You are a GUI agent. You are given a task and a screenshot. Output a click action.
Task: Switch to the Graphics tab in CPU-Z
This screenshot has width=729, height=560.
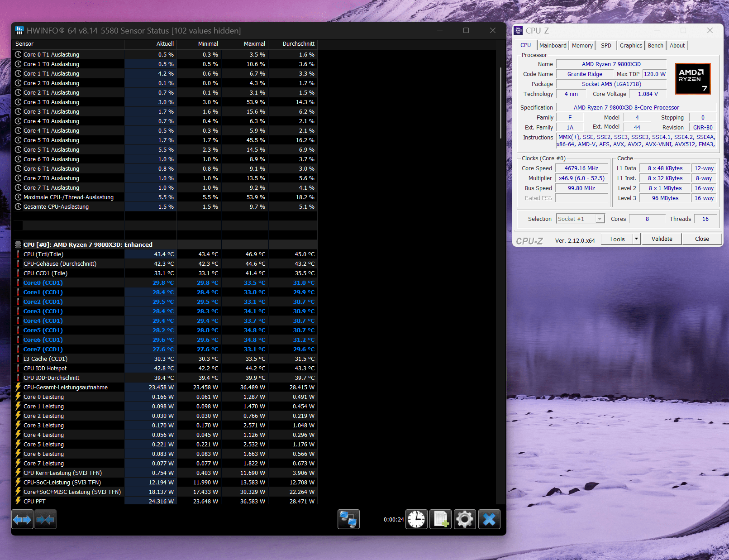pos(631,45)
